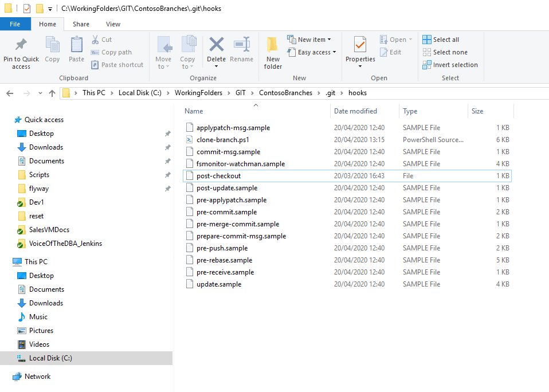Click the Move to icon
549x392 pixels.
click(164, 45)
